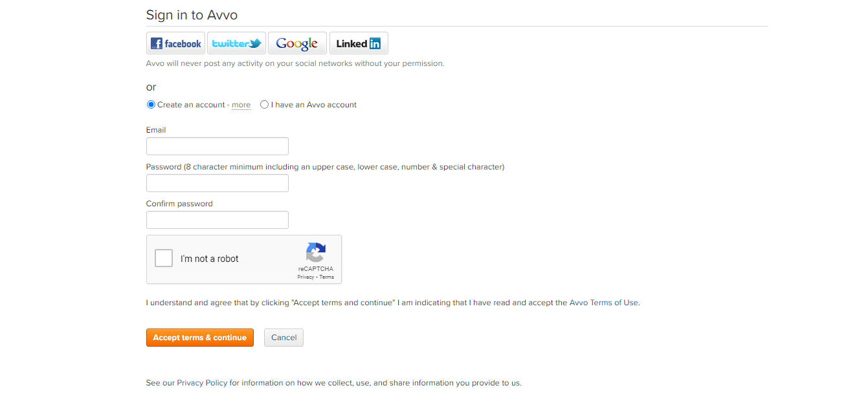Open reCAPTCHA Terms link

point(326,276)
